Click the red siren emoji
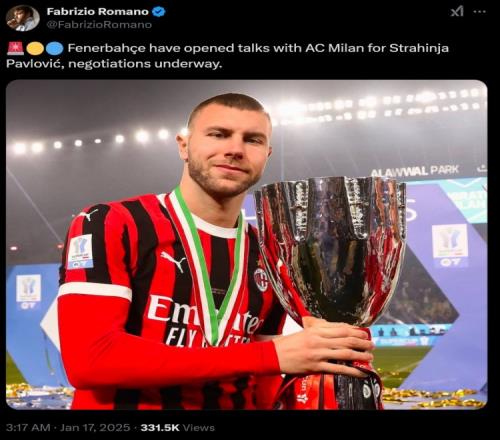The height and width of the screenshot is (440, 500). click(x=15, y=48)
